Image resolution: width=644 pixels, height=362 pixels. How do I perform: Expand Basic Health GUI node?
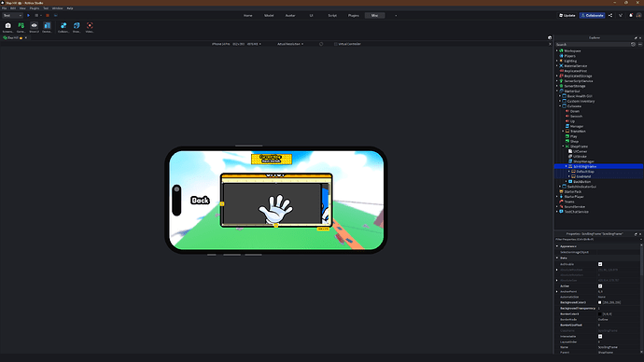click(560, 96)
